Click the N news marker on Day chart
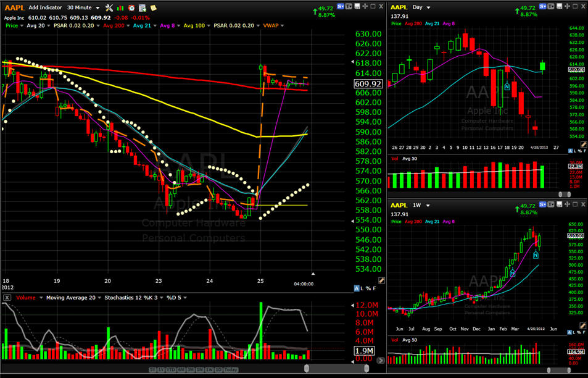This screenshot has width=588, height=378. [507, 86]
